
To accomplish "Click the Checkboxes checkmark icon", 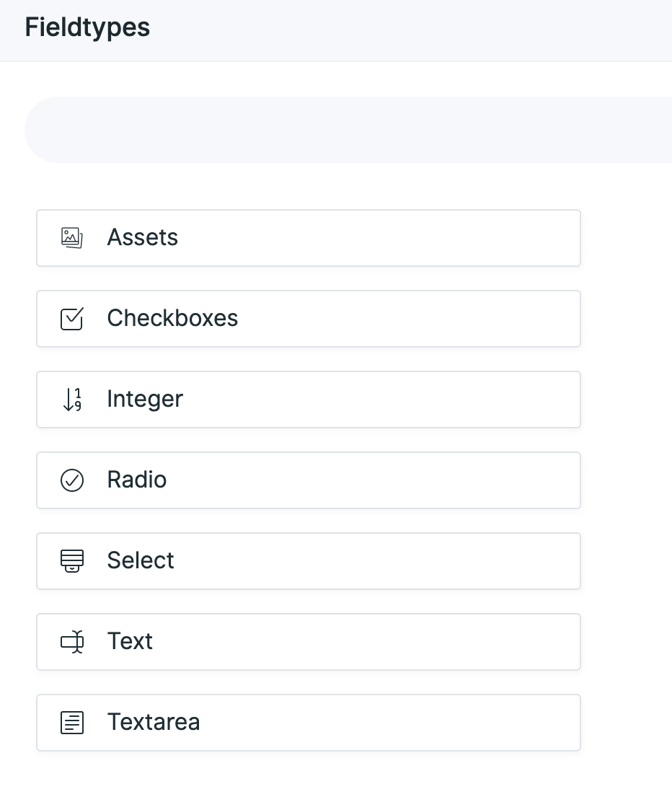I will 71,318.
